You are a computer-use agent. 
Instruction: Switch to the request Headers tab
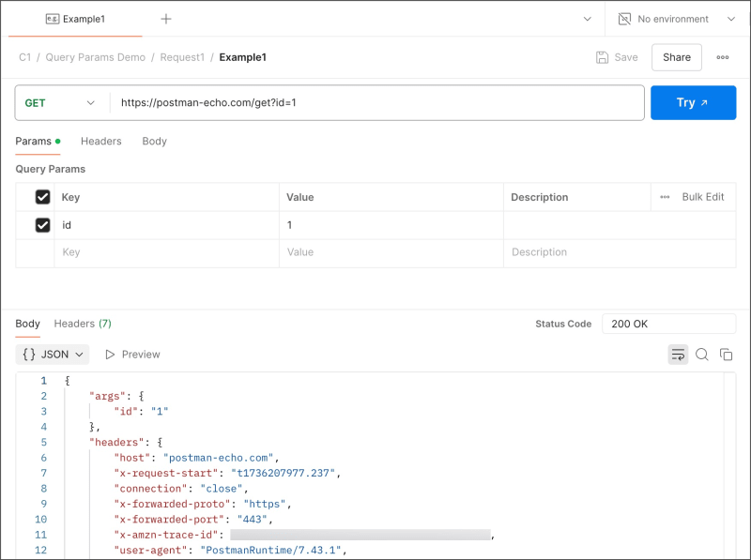[101, 142]
